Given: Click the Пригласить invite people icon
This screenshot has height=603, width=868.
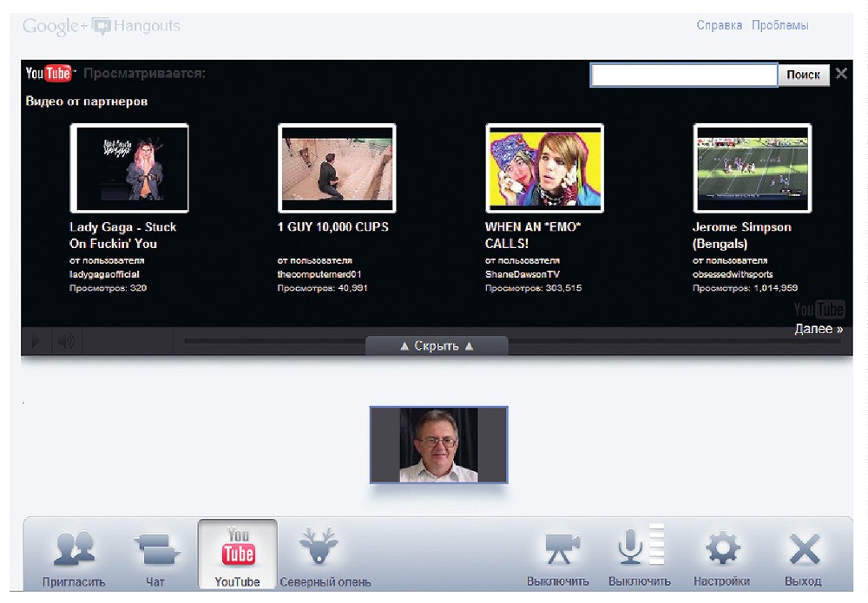Looking at the screenshot, I should coord(73,550).
